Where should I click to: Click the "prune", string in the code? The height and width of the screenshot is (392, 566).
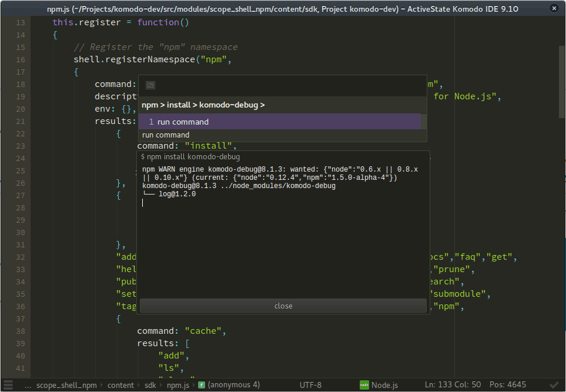click(454, 269)
